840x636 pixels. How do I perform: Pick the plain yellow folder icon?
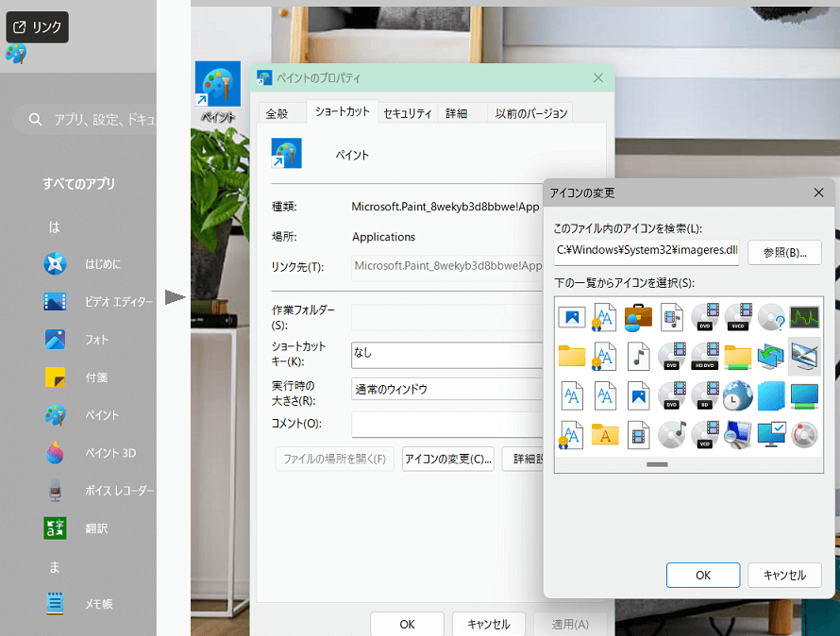tap(572, 357)
